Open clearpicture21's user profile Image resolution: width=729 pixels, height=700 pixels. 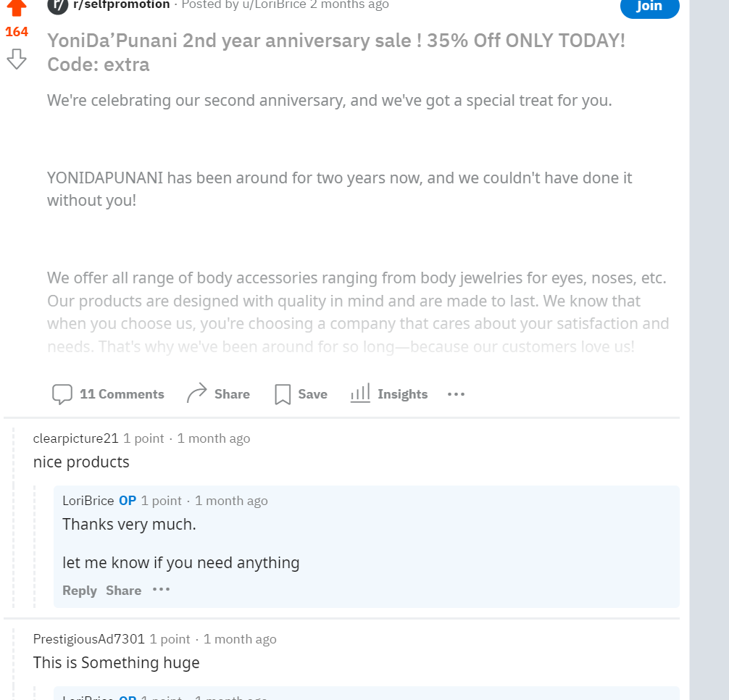75,438
